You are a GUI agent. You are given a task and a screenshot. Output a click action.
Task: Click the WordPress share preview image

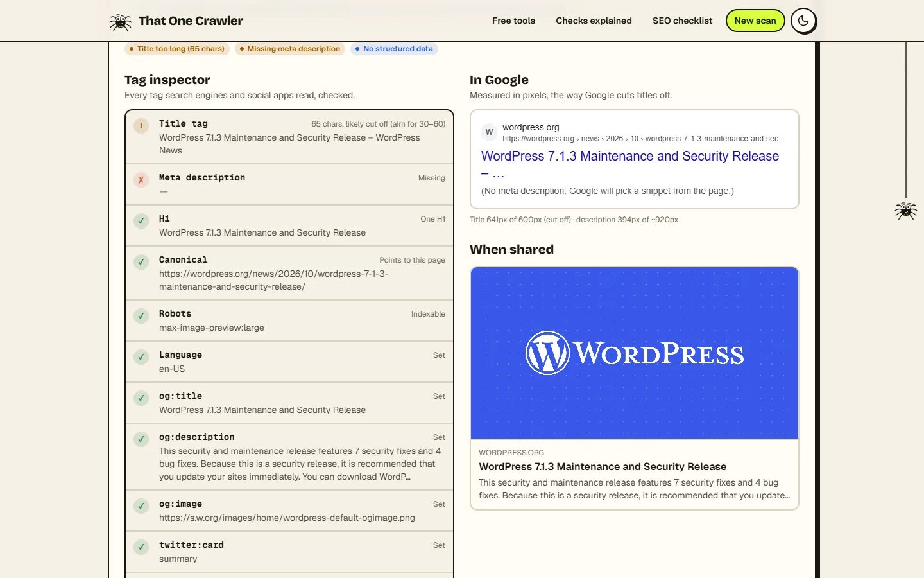635,353
